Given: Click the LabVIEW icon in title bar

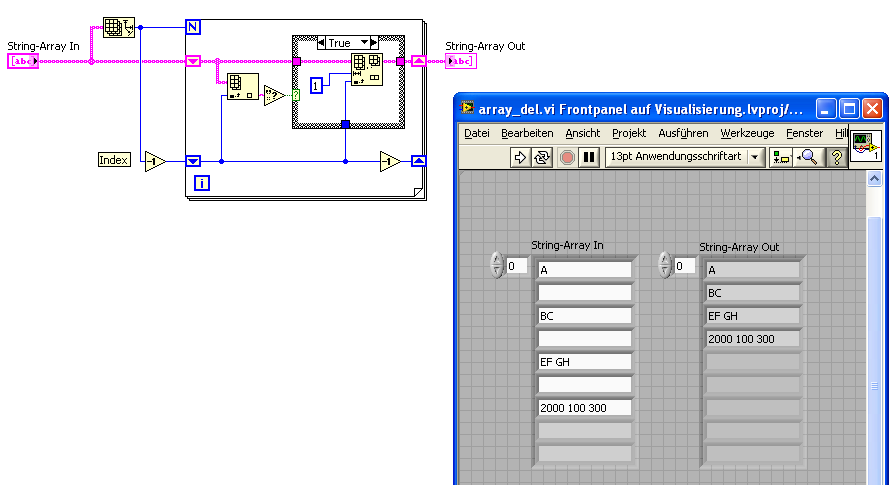Looking at the screenshot, I should click(x=467, y=108).
